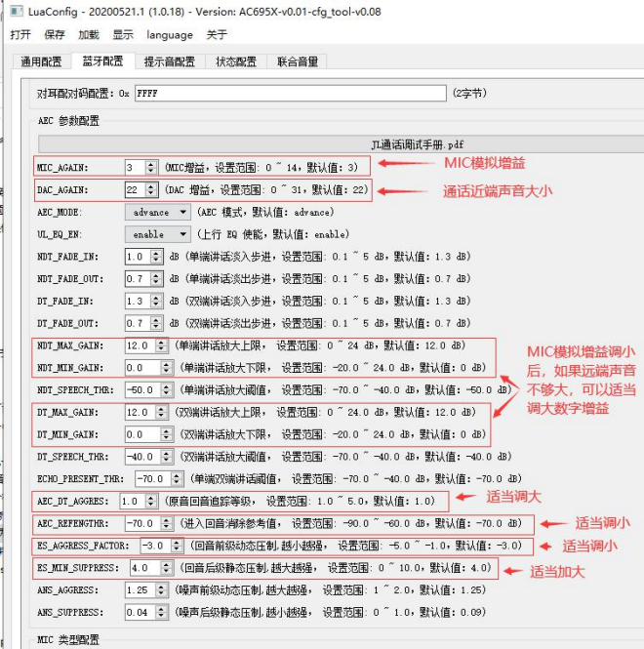The width and height of the screenshot is (644, 649).
Task: Open the 关于 menu item
Action: click(217, 35)
